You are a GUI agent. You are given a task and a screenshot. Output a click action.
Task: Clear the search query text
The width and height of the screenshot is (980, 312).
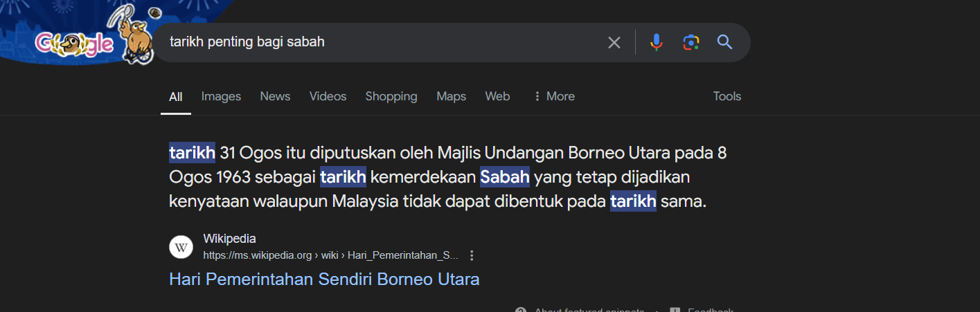[x=614, y=42]
